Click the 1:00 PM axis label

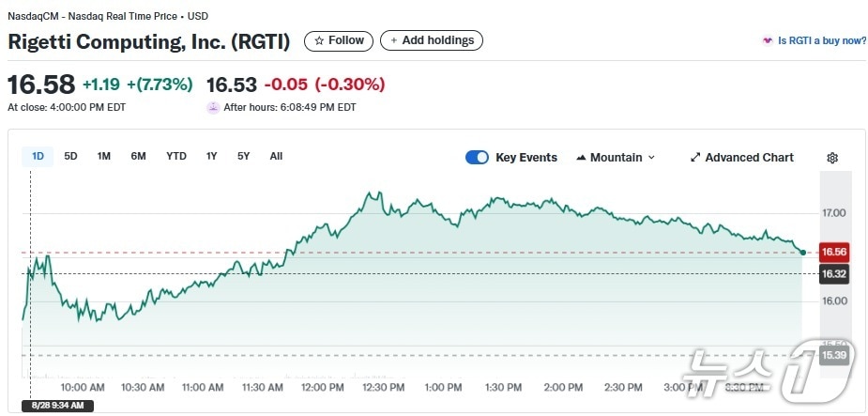(443, 387)
